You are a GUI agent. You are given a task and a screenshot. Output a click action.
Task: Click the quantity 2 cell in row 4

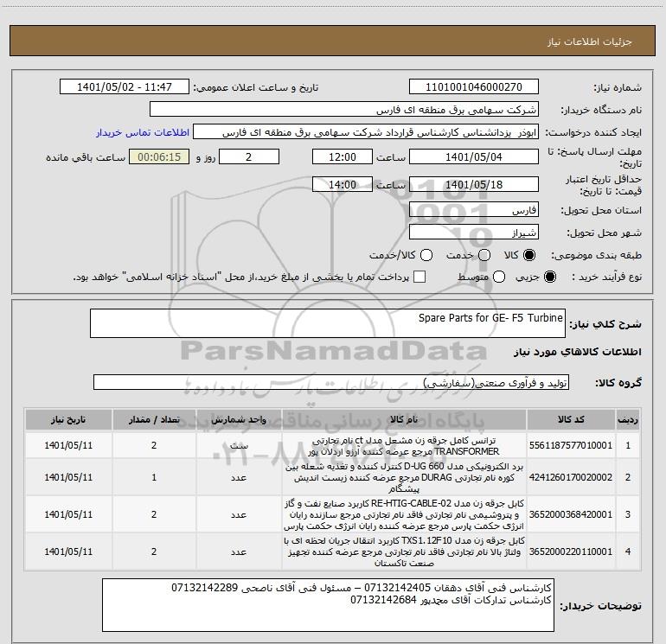pyautogui.click(x=154, y=552)
